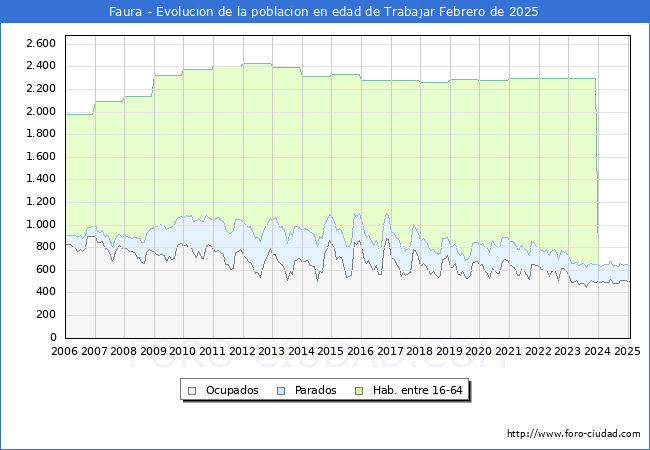Screen dimensions: 650x450
Task: Click the 2014 x-axis year label
Action: point(301,351)
